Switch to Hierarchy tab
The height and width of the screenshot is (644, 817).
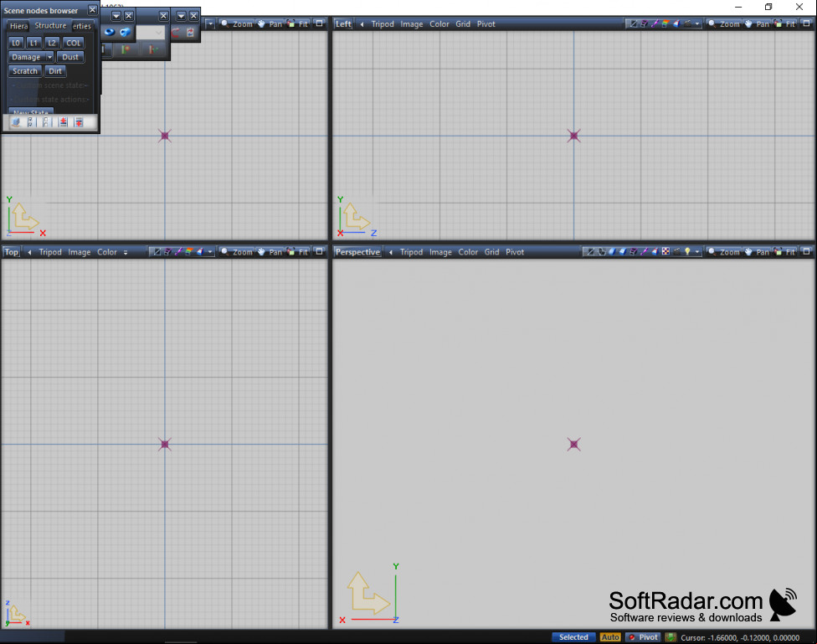pyautogui.click(x=18, y=26)
